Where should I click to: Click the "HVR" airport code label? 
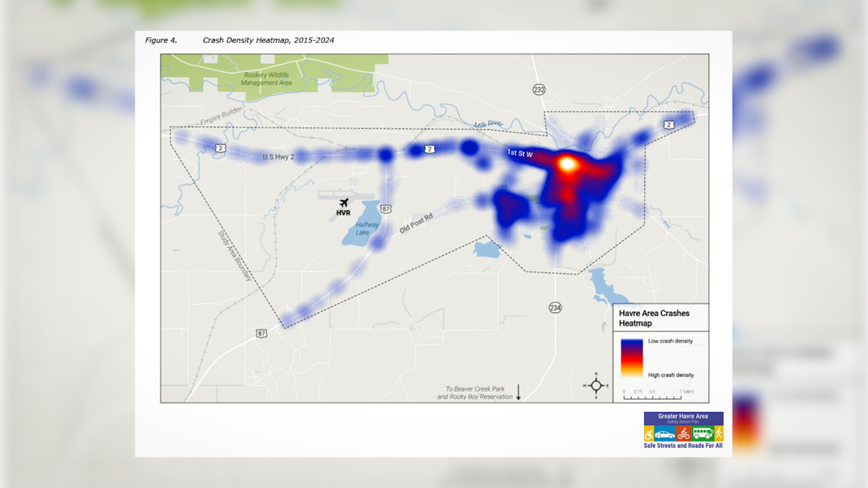click(343, 212)
